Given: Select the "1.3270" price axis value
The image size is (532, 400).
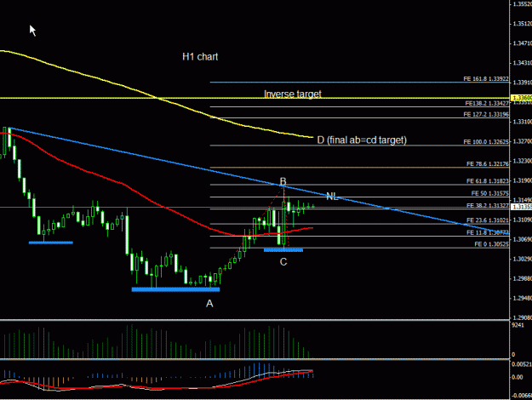Looking at the screenshot, I should 522,141.
